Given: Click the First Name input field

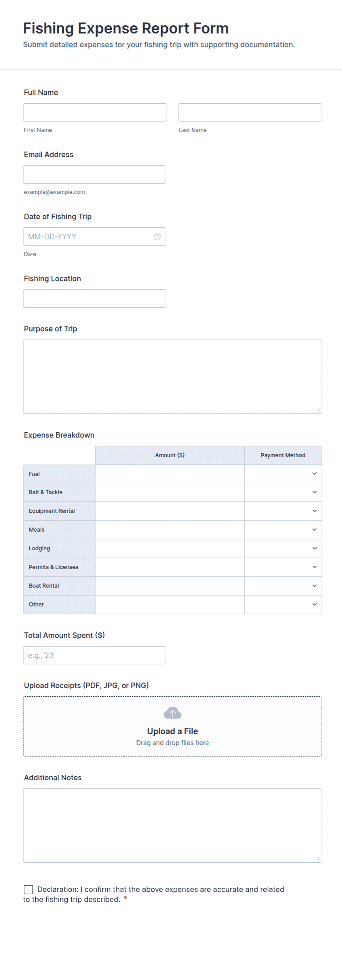Looking at the screenshot, I should tap(95, 113).
